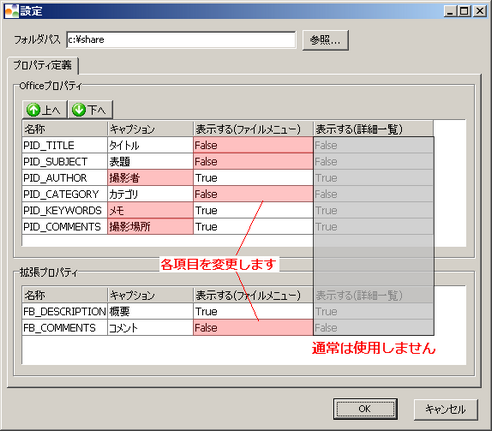The width and height of the screenshot is (492, 431).
Task: Click the Office table キャプション column header
Action: (150, 129)
